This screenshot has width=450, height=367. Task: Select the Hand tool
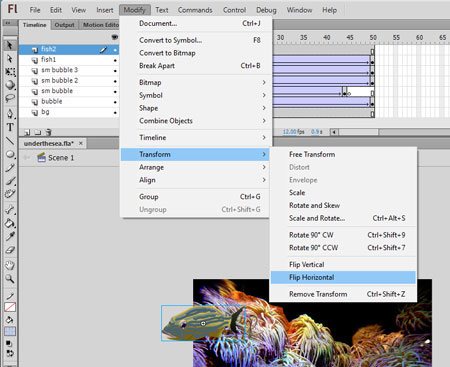(10, 265)
